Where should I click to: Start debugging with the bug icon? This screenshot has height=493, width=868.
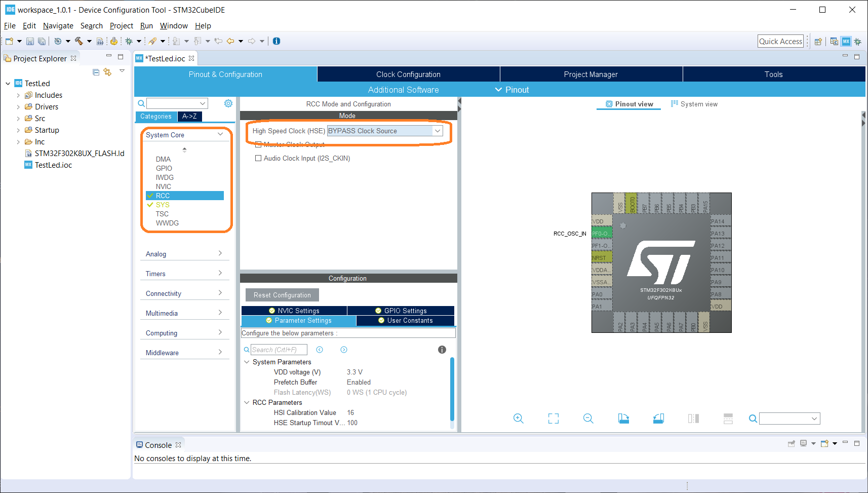point(129,41)
